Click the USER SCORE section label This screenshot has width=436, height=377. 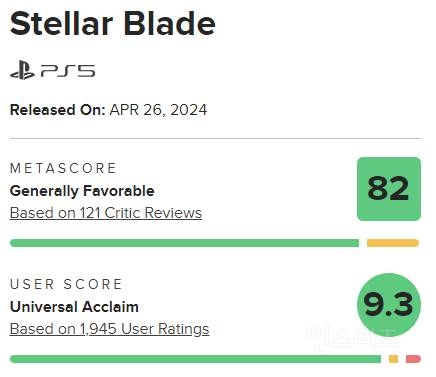[x=66, y=284]
